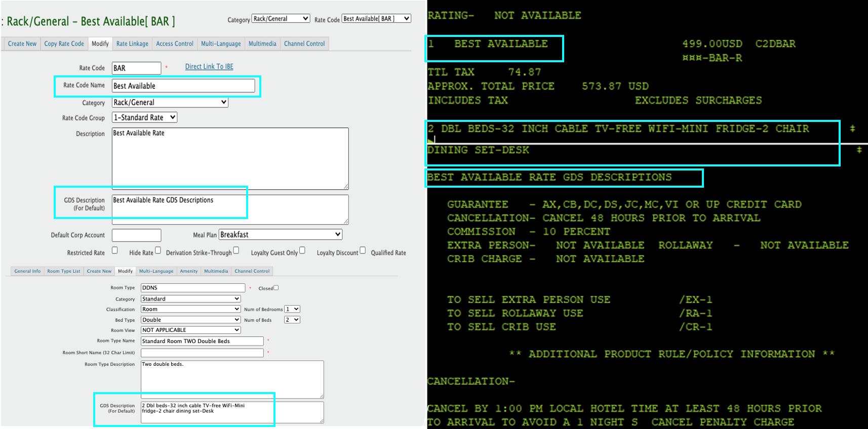
Task: Open the Rate Code Group dropdown
Action: coord(144,117)
